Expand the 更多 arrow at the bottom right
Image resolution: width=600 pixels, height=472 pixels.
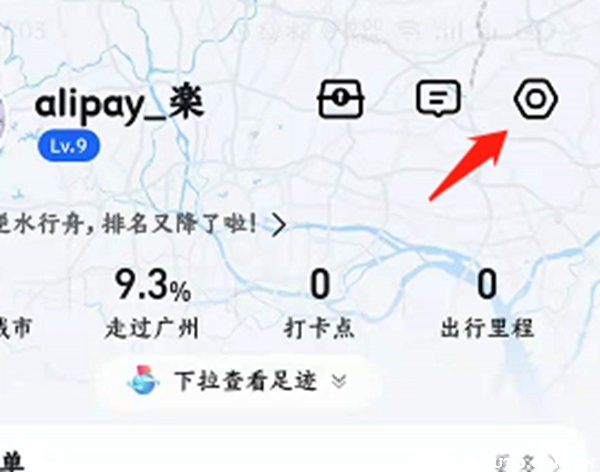coord(553,463)
